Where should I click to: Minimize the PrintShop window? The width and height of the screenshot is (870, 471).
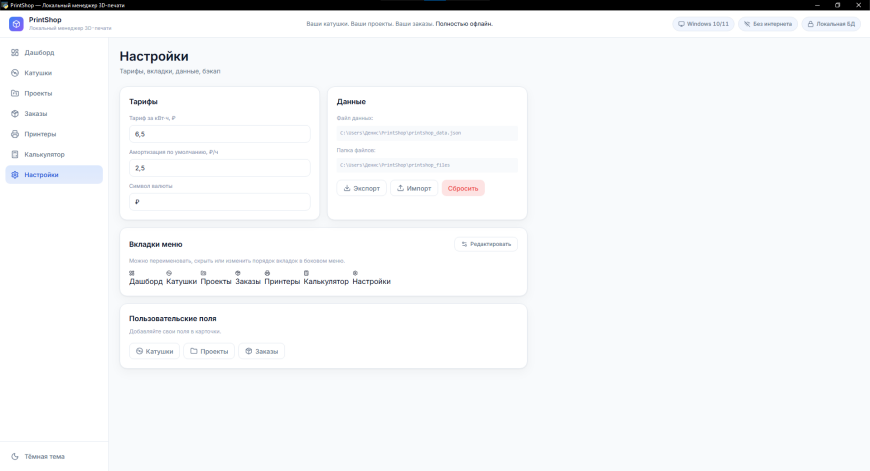pyautogui.click(x=817, y=5)
